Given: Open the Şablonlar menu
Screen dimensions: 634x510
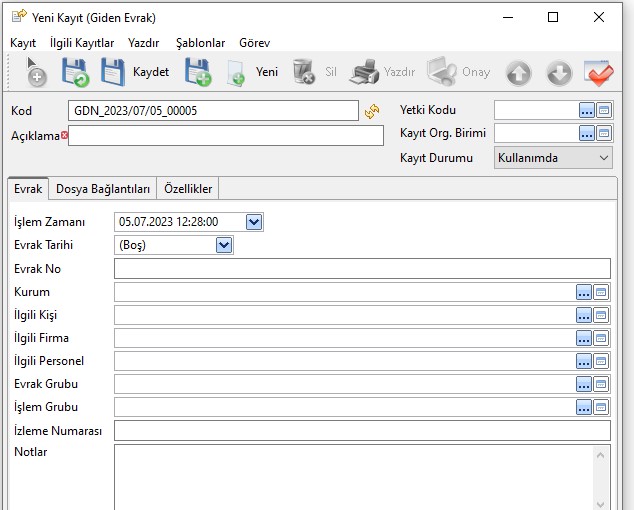Looking at the screenshot, I should tap(200, 43).
